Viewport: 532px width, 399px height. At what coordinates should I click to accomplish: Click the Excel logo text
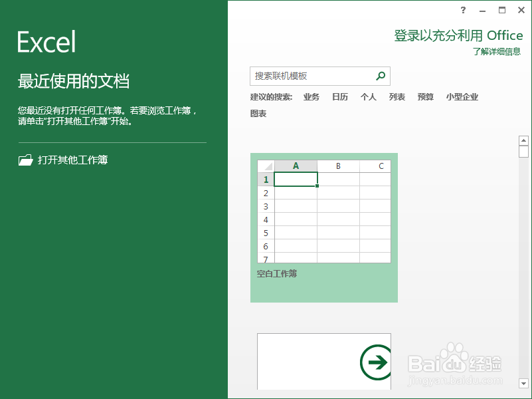pos(45,41)
